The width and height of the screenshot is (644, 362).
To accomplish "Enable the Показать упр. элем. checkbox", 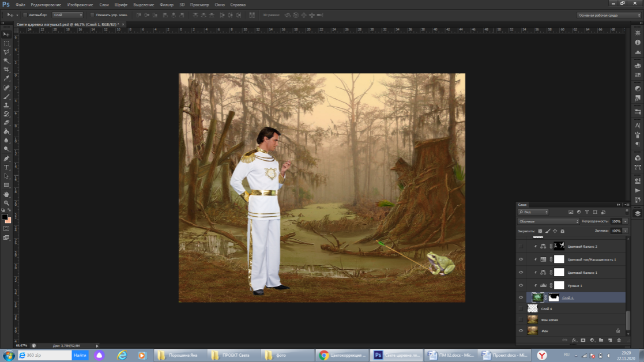I will pyautogui.click(x=92, y=15).
